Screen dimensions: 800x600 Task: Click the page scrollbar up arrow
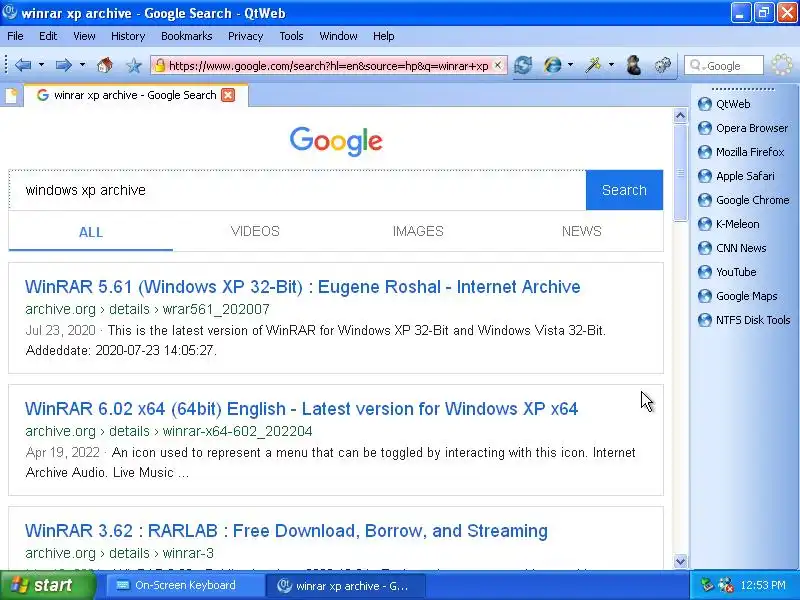[x=680, y=116]
